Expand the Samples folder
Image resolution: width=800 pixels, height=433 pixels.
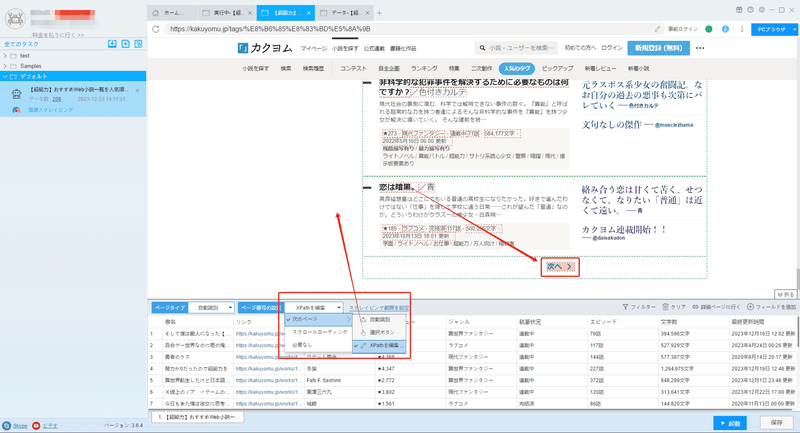[x=5, y=66]
